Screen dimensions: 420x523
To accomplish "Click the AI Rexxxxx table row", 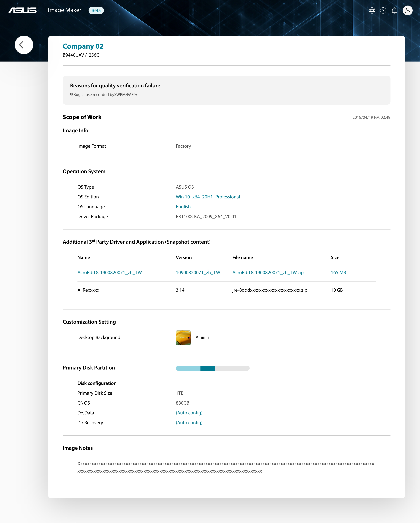I will click(x=88, y=290).
